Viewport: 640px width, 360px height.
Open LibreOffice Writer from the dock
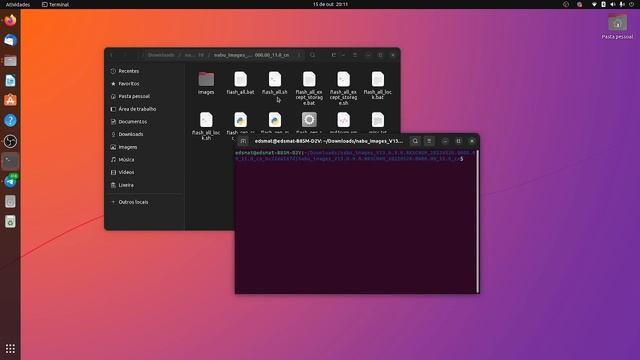click(x=10, y=80)
